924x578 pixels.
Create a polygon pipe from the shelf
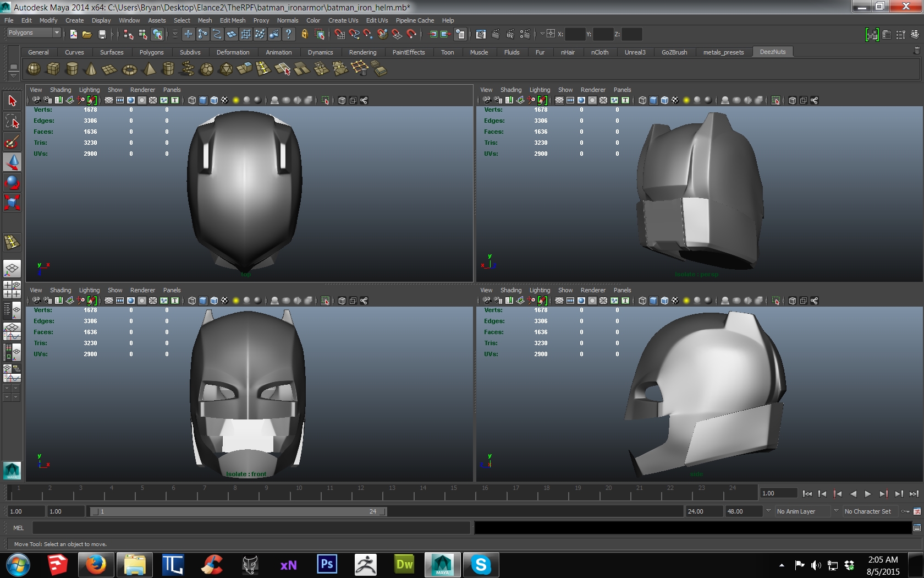tap(168, 69)
